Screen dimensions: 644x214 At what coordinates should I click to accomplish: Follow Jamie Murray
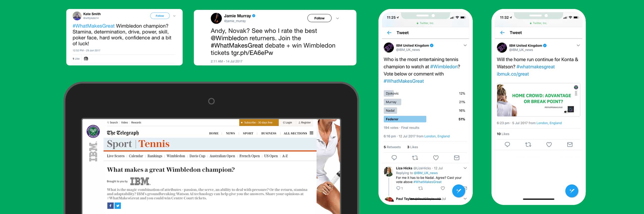click(x=319, y=18)
